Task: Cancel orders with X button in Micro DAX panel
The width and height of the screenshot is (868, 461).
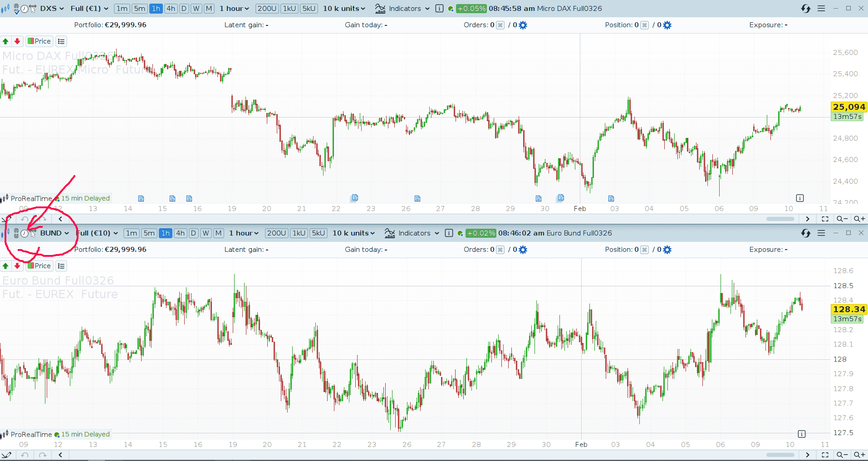Action: click(500, 25)
